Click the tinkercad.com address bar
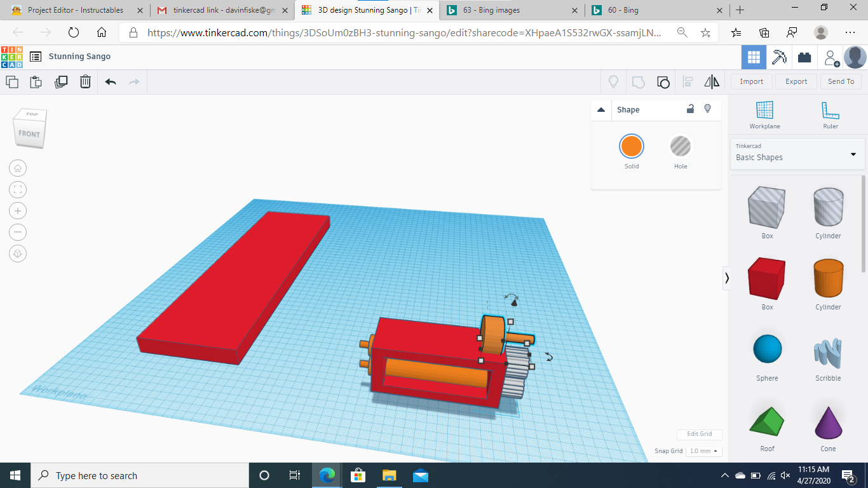Image resolution: width=868 pixels, height=488 pixels. pyautogui.click(x=404, y=32)
